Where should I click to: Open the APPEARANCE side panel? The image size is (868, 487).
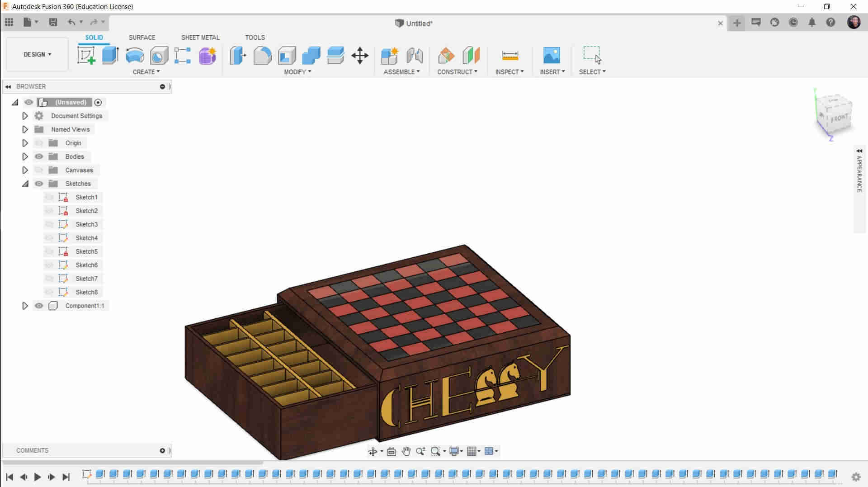click(859, 174)
